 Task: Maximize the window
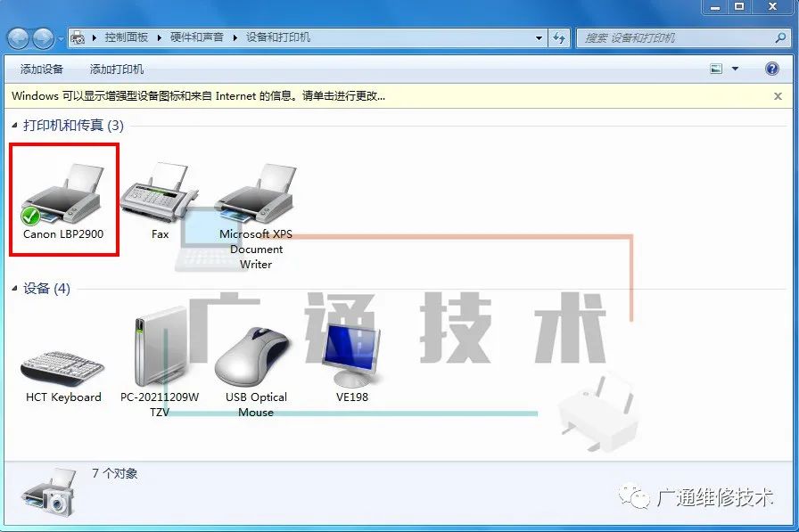739,6
